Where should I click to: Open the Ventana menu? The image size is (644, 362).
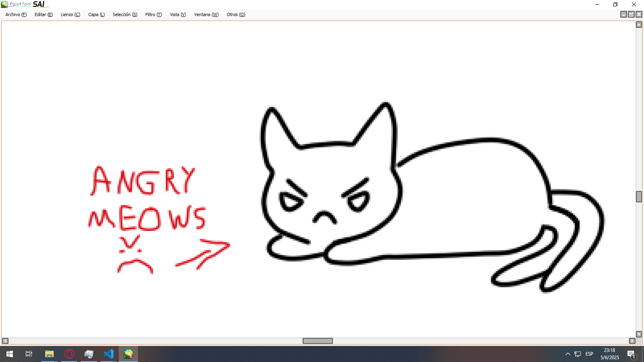206,14
